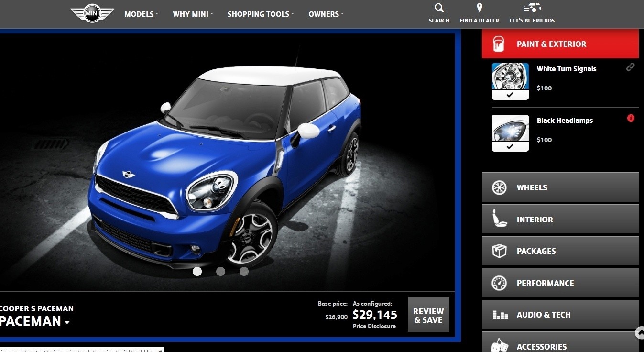Viewport: 644px width, 352px height.
Task: Toggle the White Turn Signals checkmark
Action: tap(510, 95)
